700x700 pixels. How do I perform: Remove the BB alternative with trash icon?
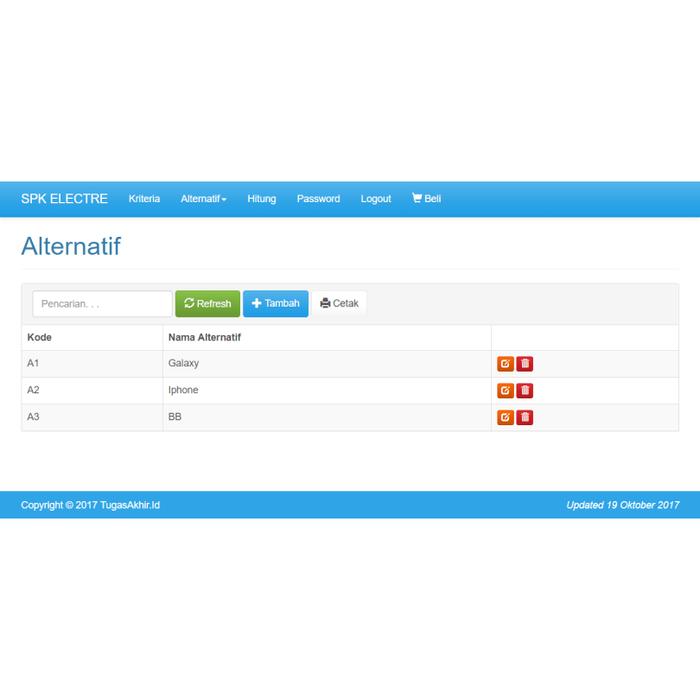click(x=525, y=417)
